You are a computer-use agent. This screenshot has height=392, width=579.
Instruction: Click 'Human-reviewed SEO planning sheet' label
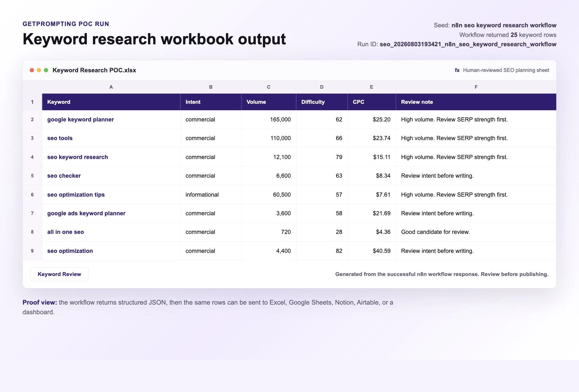506,70
